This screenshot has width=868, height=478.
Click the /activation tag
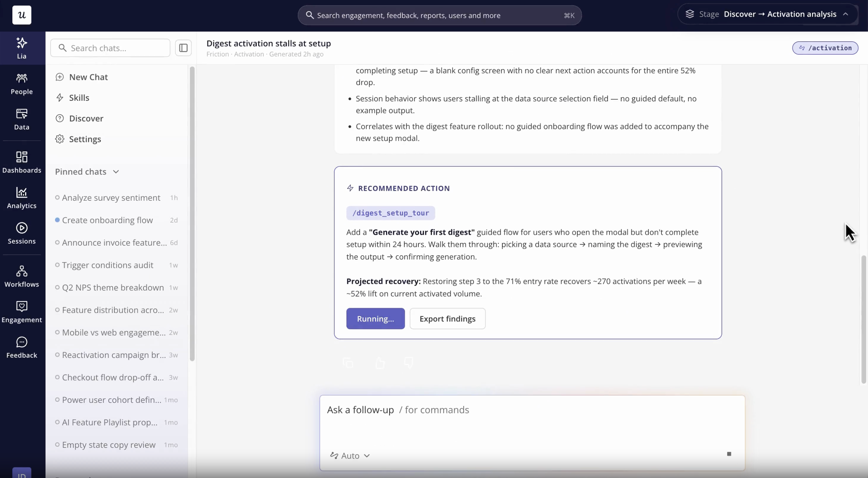click(825, 48)
